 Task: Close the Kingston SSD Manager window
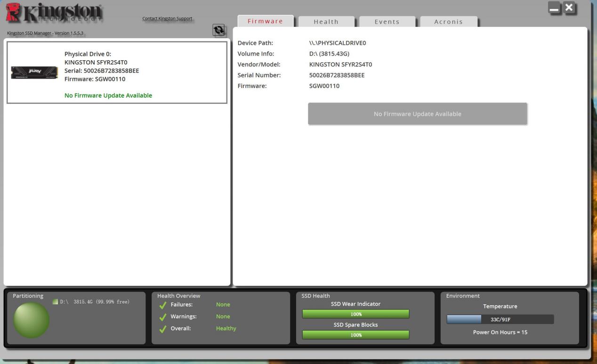tap(570, 8)
